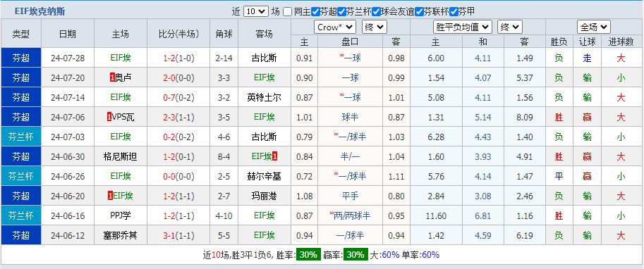Click the EIF埃克纳斯 team title
The width and height of the screenshot is (644, 269).
[x=40, y=11]
